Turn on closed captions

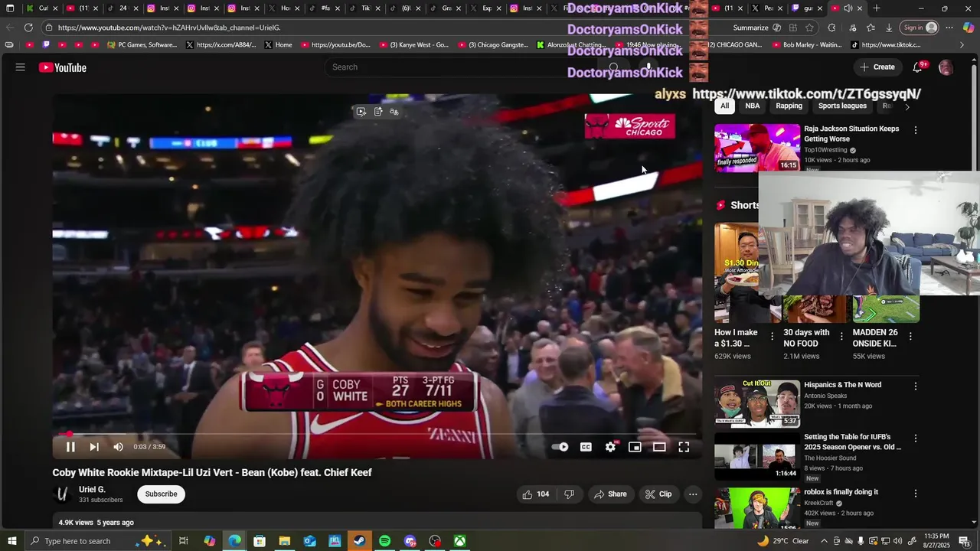coord(586,447)
